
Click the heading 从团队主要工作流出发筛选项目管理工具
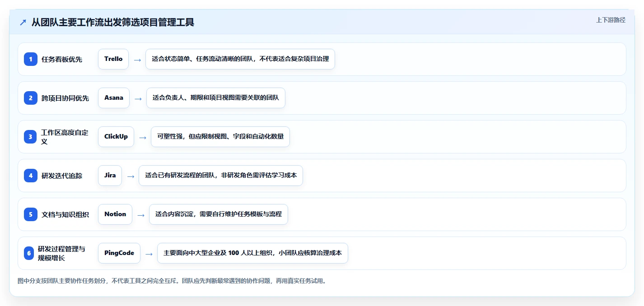(113, 22)
